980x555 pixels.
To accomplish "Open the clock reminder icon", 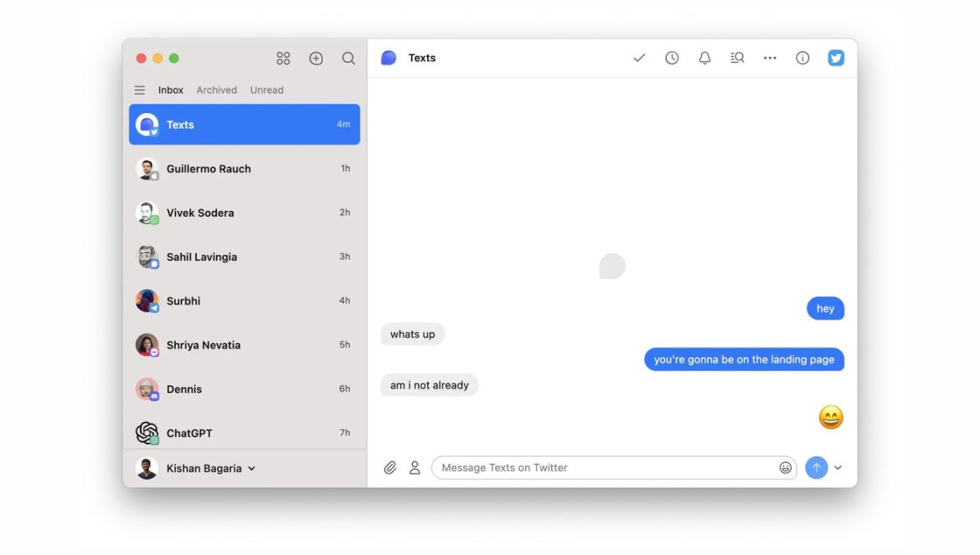I will [x=672, y=58].
